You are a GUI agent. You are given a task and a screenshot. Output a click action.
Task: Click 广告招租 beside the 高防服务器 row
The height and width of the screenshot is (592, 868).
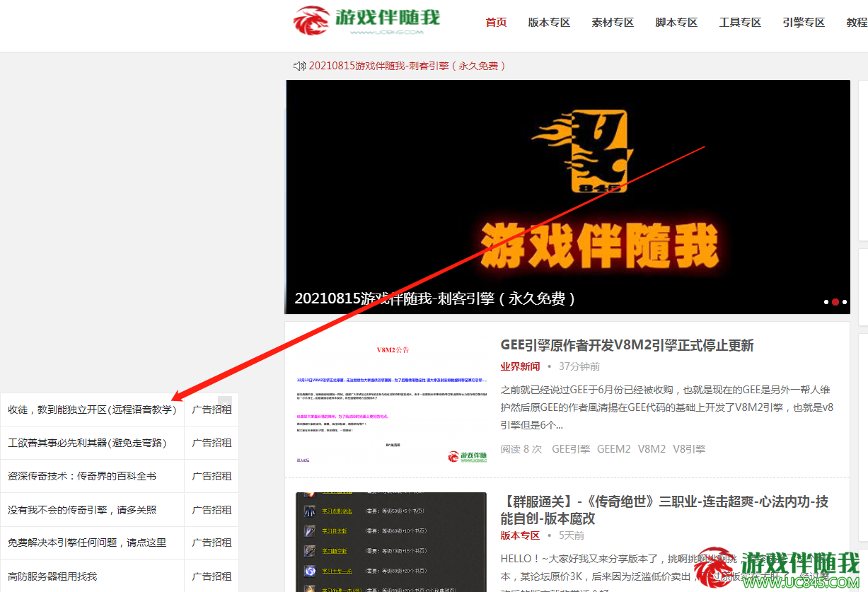click(x=212, y=576)
